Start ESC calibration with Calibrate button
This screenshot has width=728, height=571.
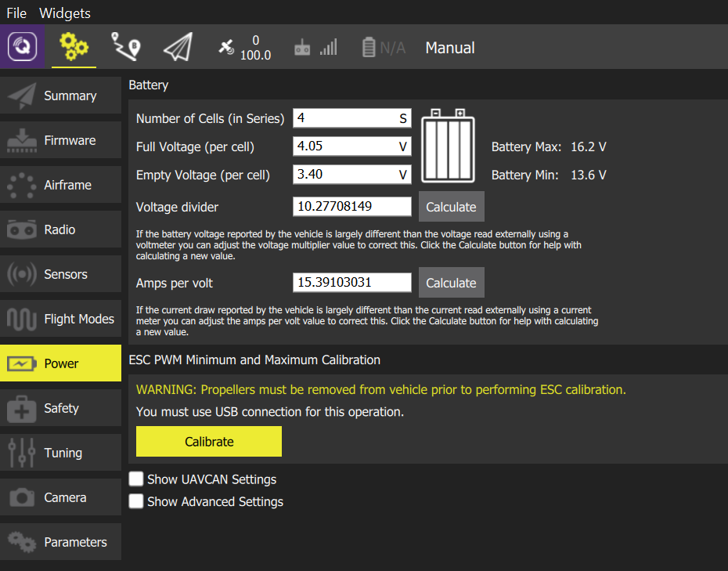[209, 442]
